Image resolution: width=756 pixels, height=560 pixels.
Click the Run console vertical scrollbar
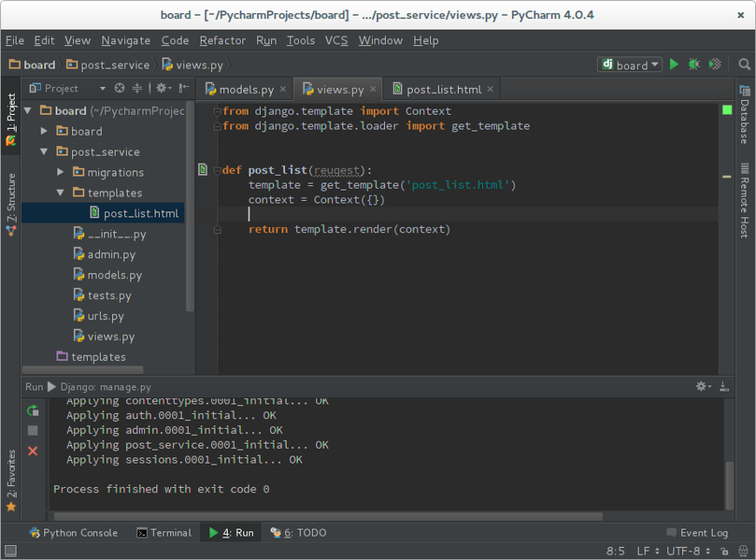tap(730, 485)
